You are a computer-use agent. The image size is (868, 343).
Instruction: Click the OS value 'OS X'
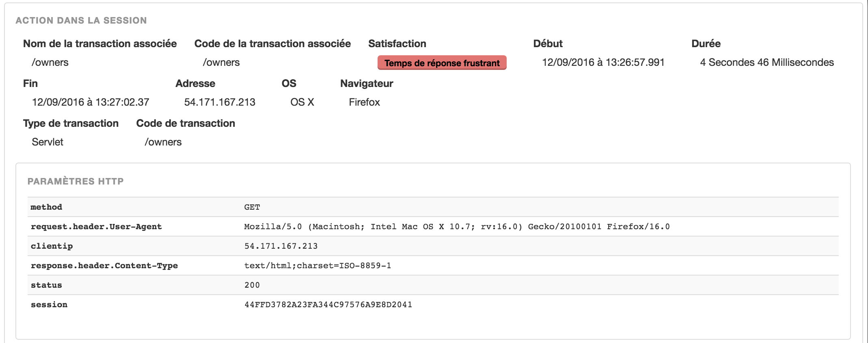pos(302,102)
